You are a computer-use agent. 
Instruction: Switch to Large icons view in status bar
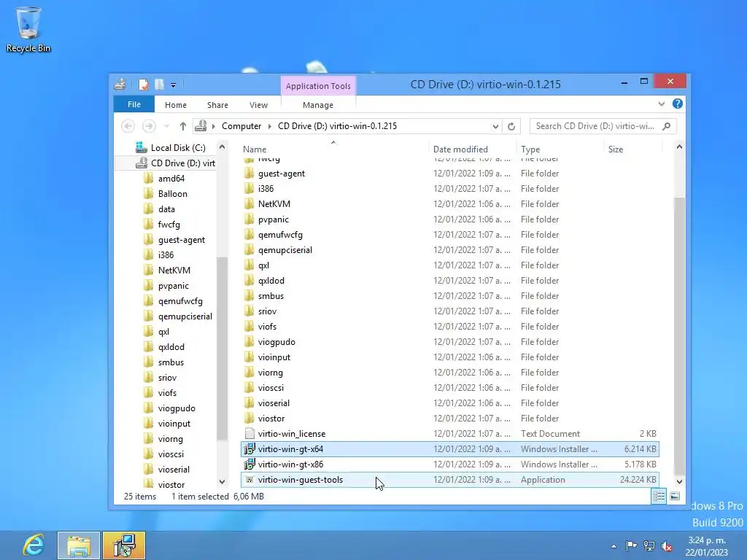click(x=675, y=496)
